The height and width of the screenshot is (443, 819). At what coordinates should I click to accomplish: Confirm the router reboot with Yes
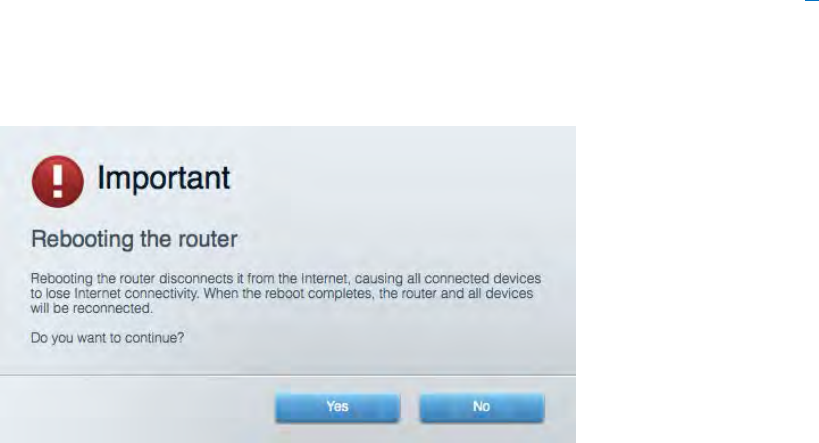click(337, 407)
